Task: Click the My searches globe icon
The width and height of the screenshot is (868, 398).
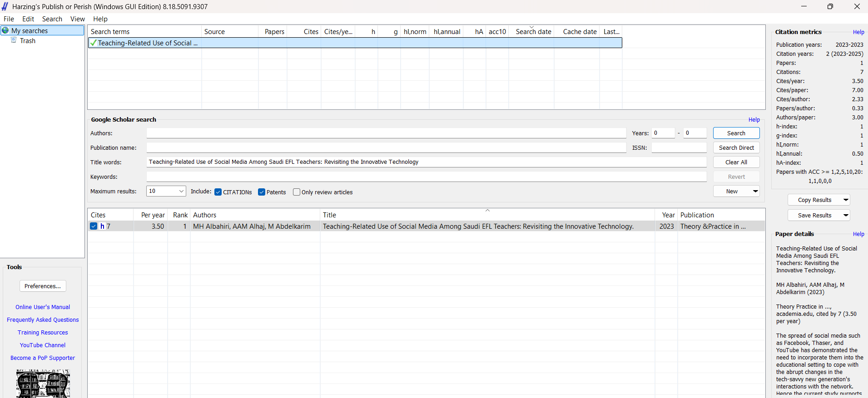Action: coord(5,30)
